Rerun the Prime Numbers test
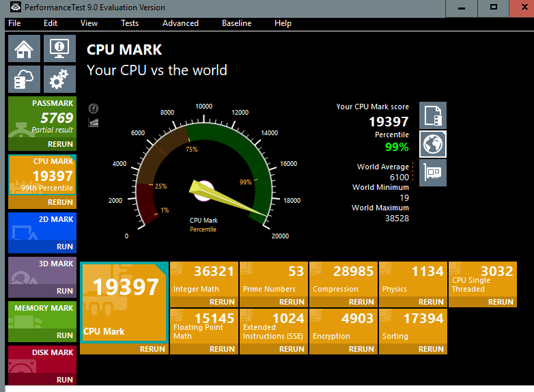534x392 pixels. (x=274, y=302)
